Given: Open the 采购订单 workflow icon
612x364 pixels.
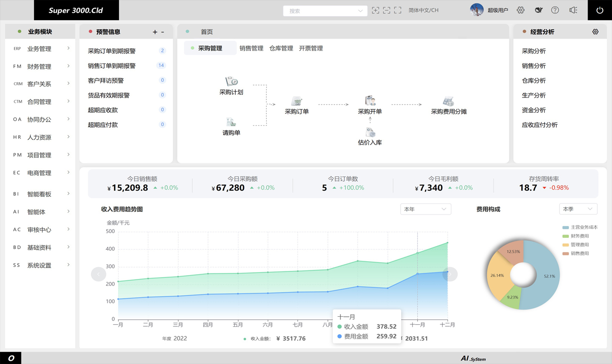Looking at the screenshot, I should 297,101.
